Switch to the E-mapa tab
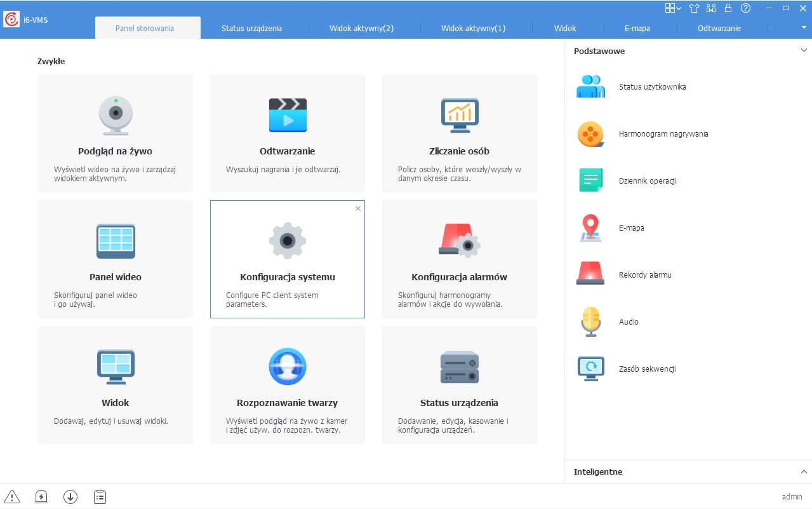 click(636, 28)
